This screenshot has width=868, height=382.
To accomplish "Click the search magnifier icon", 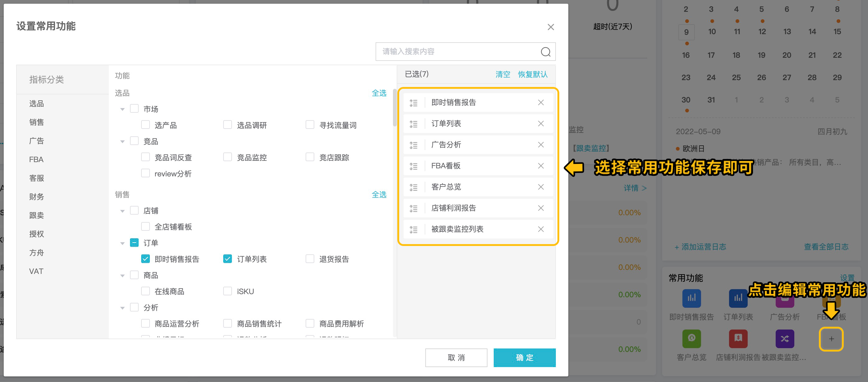I will [x=545, y=52].
